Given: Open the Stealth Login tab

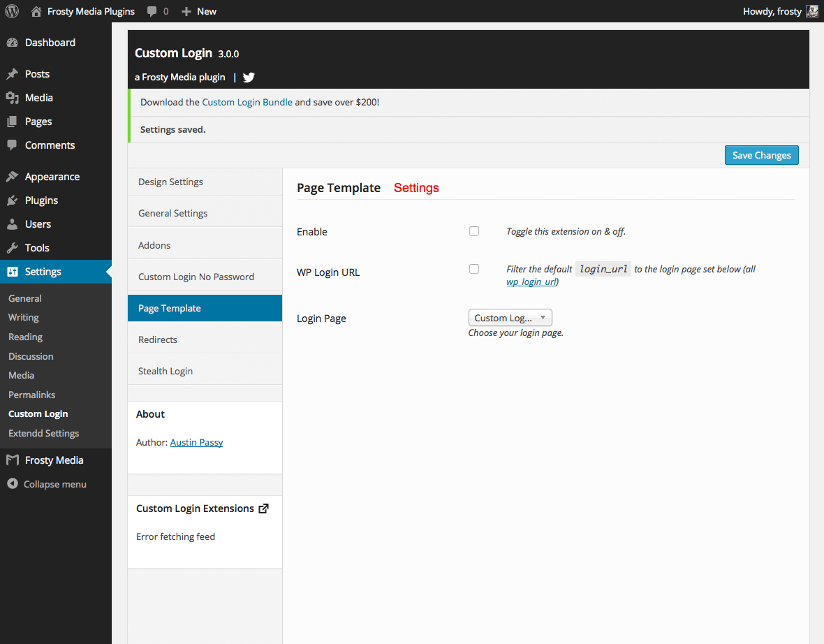Looking at the screenshot, I should pos(205,371).
